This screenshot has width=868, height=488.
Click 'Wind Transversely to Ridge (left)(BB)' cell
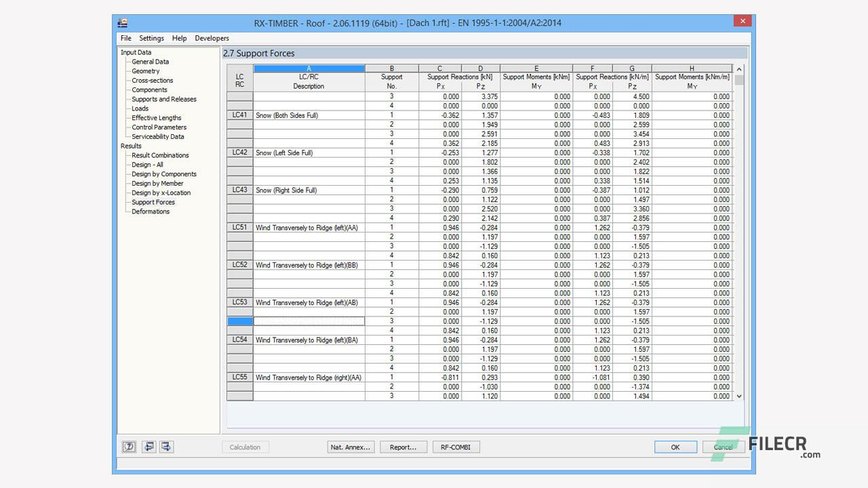309,265
